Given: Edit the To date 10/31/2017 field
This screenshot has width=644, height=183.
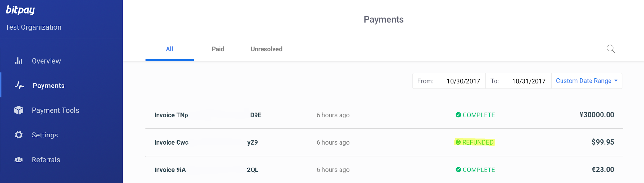Looking at the screenshot, I should (x=529, y=81).
